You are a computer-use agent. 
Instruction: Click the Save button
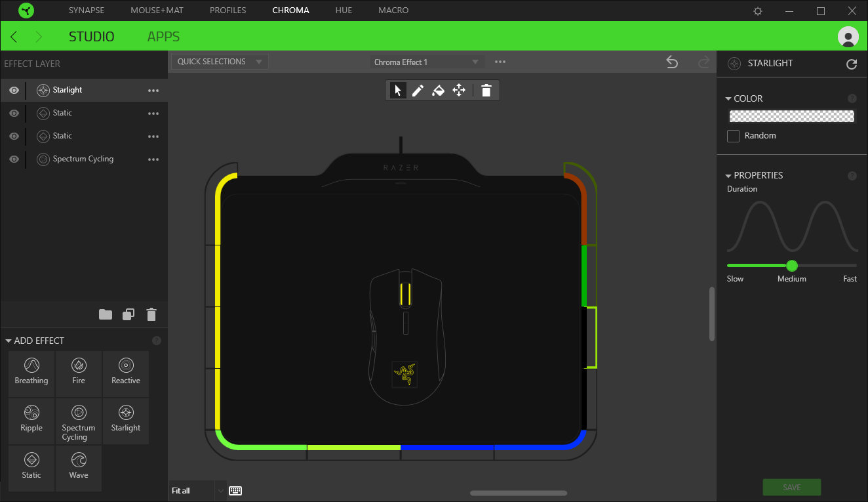coord(792,488)
